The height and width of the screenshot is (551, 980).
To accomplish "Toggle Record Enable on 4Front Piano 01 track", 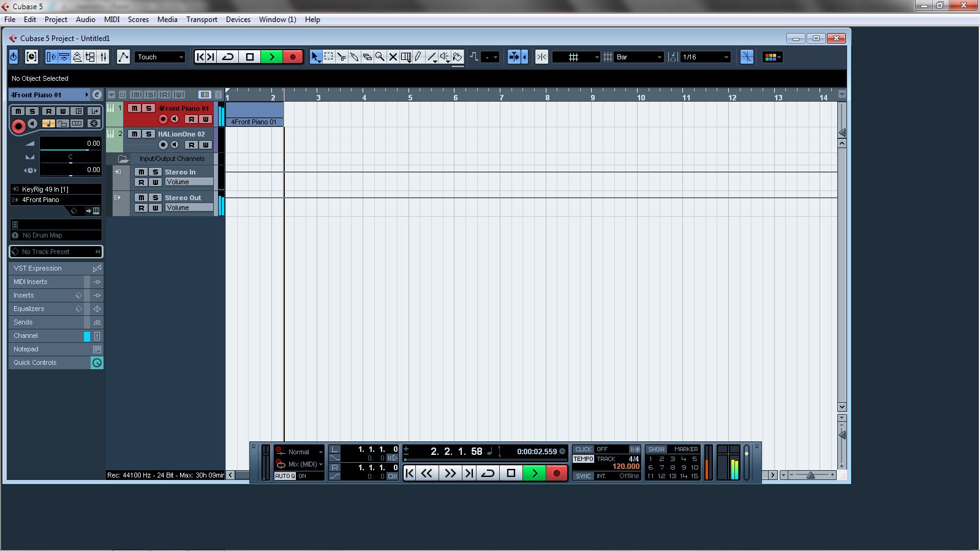I will tap(163, 119).
